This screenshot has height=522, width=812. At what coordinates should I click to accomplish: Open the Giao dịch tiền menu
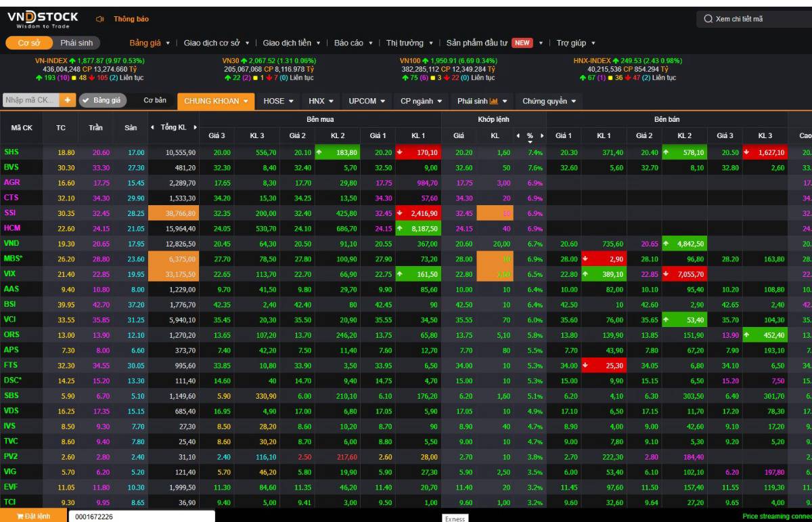point(292,43)
